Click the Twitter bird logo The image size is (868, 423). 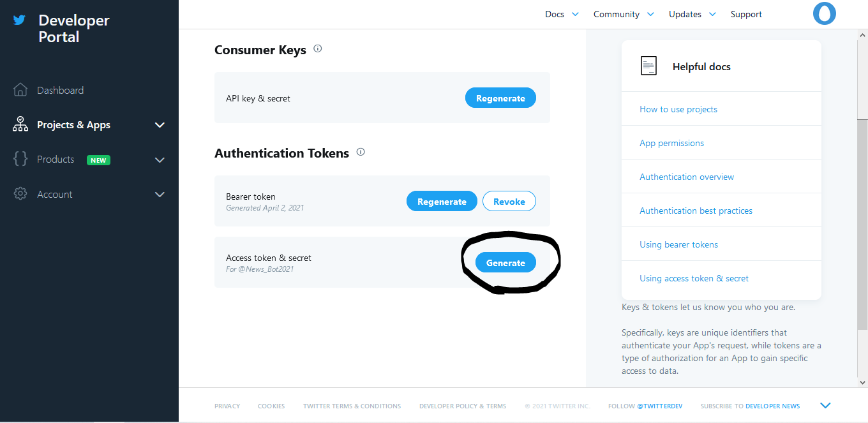20,20
